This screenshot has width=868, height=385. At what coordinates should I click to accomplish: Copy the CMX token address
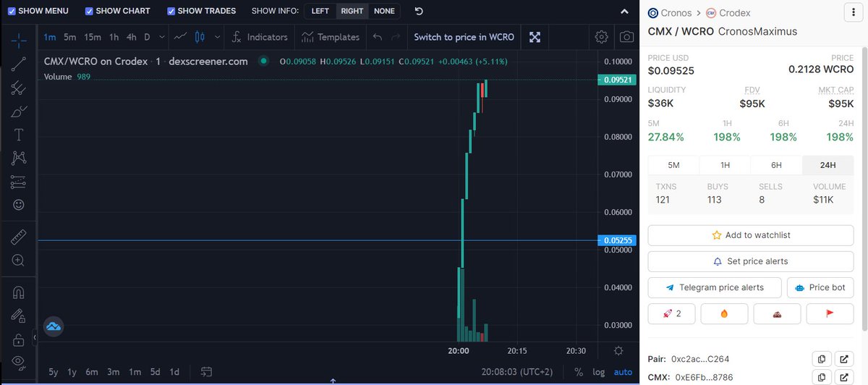[x=822, y=377]
